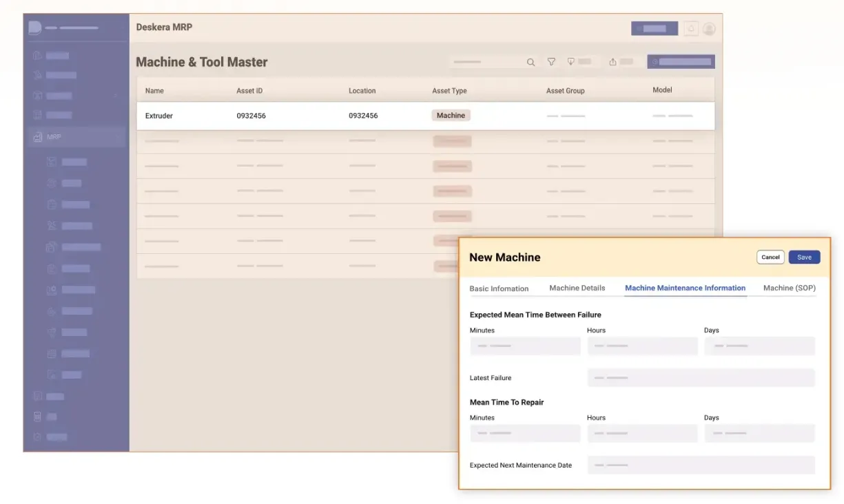Click the Latest Failure field
The height and width of the screenshot is (504, 844).
(x=701, y=378)
